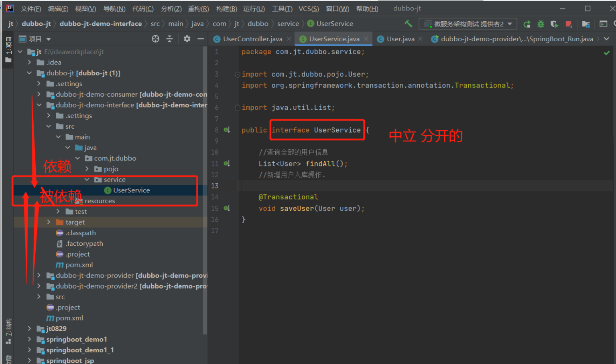
Task: Open the run configuration dropdown
Action: 468,24
